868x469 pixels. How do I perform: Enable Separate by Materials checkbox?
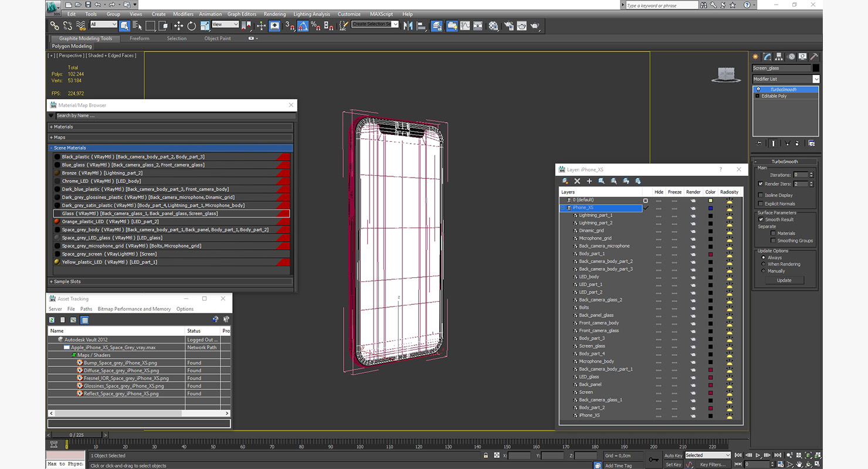[773, 233]
